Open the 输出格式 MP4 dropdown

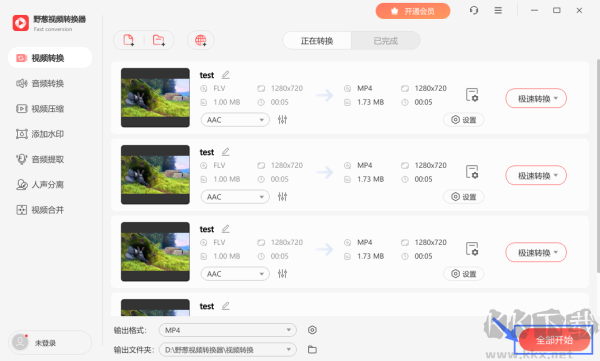pyautogui.click(x=228, y=330)
